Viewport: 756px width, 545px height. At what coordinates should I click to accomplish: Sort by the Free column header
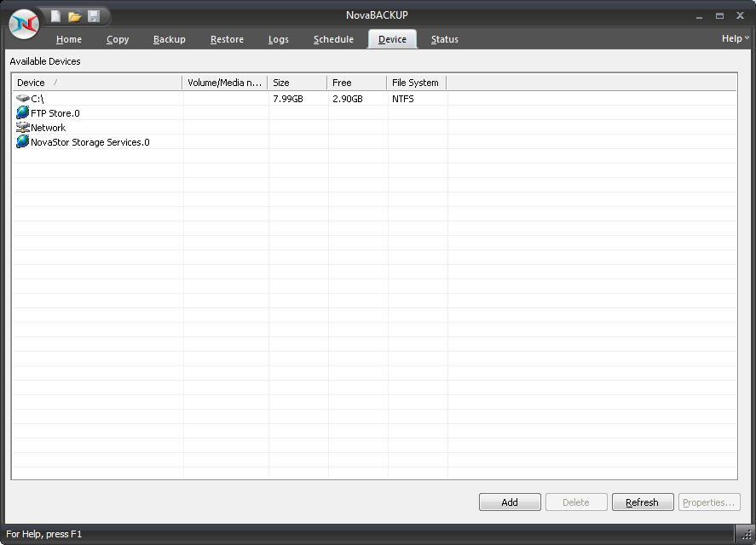(x=357, y=83)
